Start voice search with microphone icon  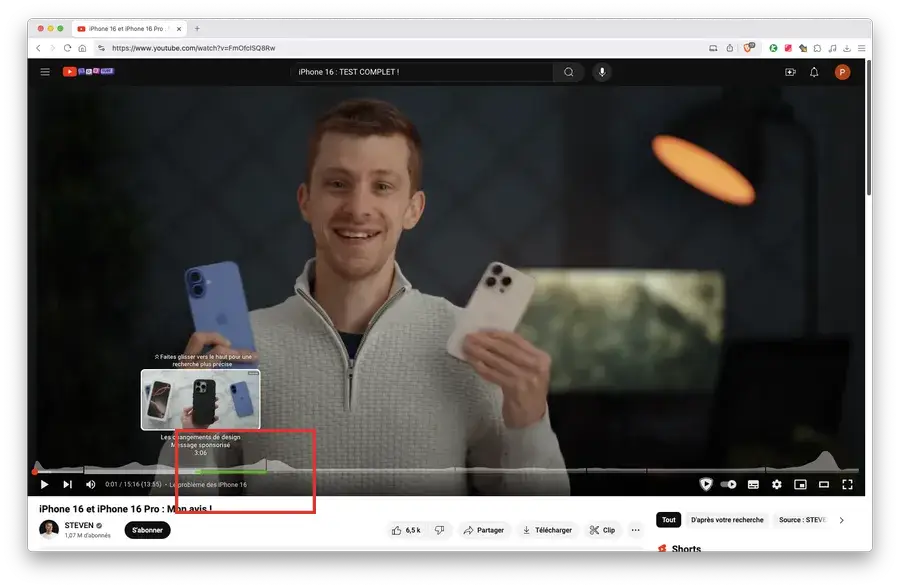(x=602, y=72)
